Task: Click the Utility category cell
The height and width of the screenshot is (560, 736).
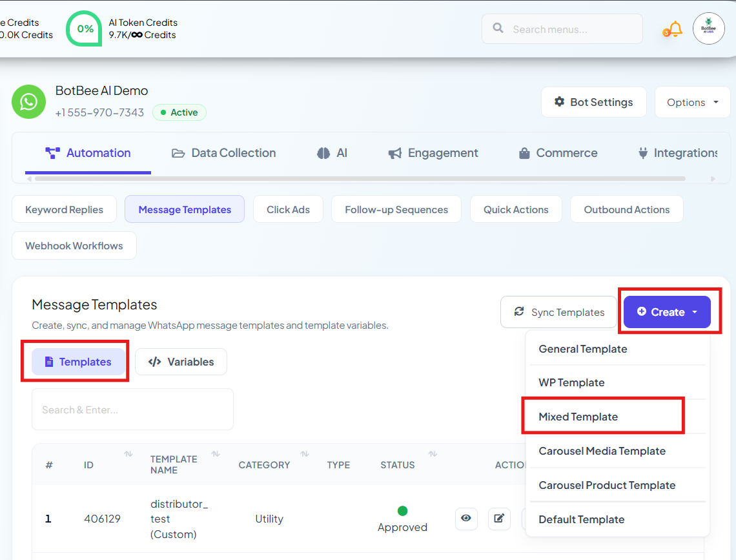Action: 269,519
